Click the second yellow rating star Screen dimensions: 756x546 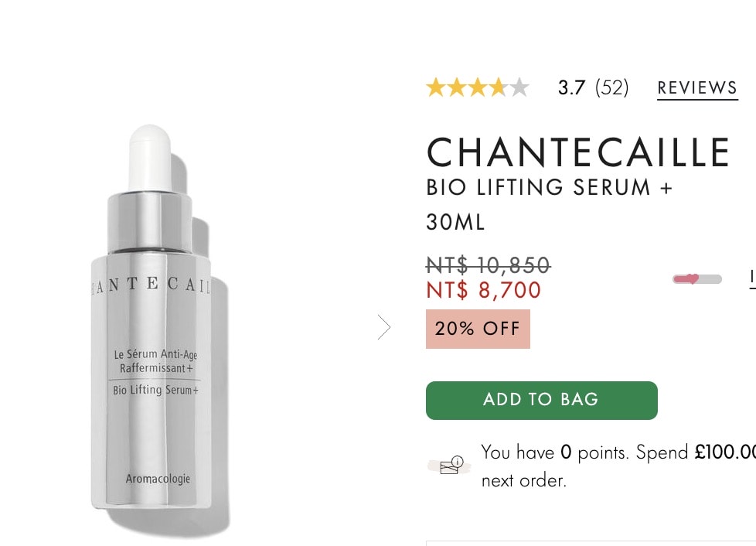pyautogui.click(x=457, y=88)
